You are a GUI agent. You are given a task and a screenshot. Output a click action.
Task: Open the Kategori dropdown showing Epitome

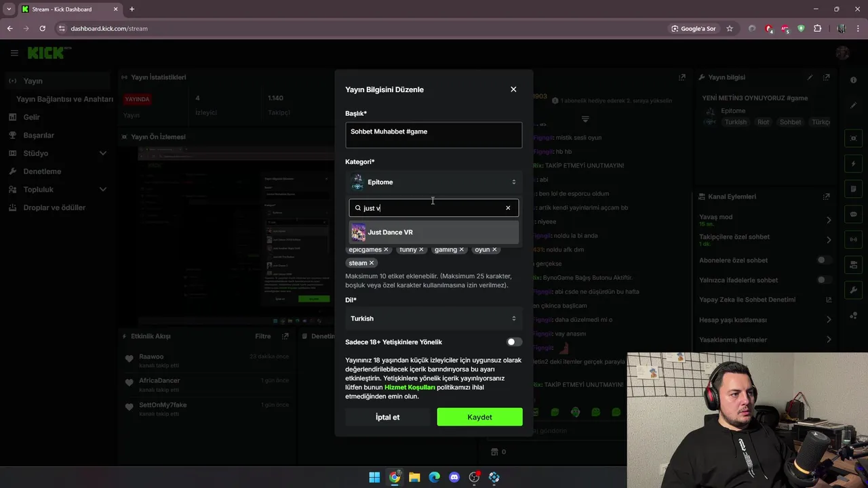coord(434,182)
